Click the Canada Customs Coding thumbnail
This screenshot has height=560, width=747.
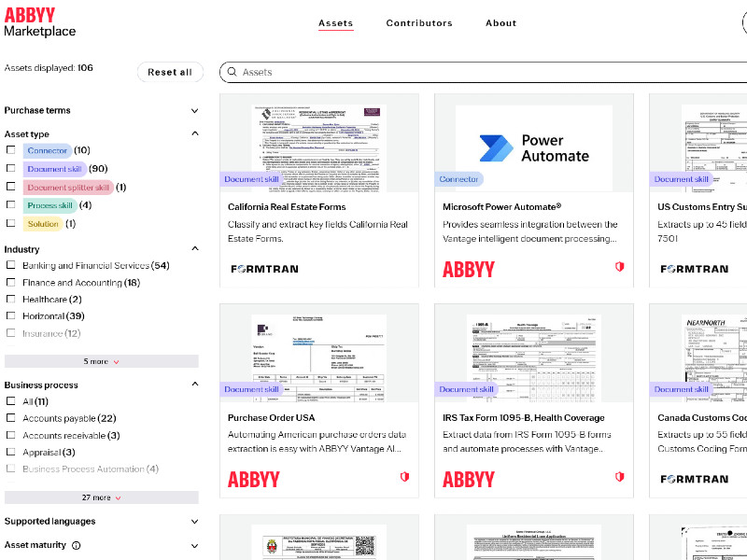(714, 358)
